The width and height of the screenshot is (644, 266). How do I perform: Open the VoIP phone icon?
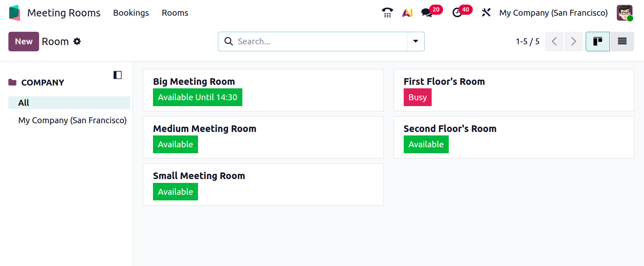pyautogui.click(x=387, y=13)
